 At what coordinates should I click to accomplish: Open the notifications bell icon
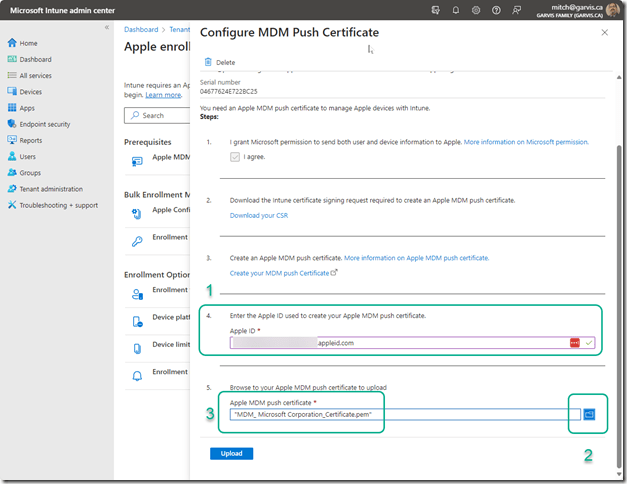(x=456, y=10)
